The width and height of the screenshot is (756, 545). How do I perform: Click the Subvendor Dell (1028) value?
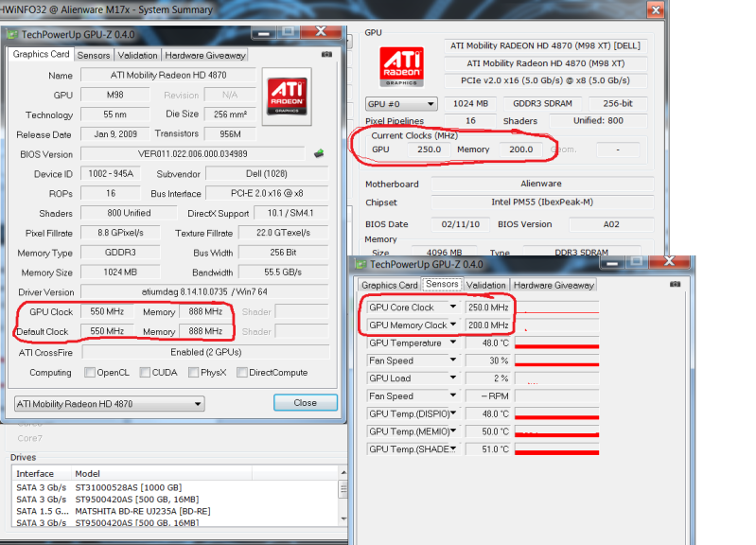tap(267, 174)
